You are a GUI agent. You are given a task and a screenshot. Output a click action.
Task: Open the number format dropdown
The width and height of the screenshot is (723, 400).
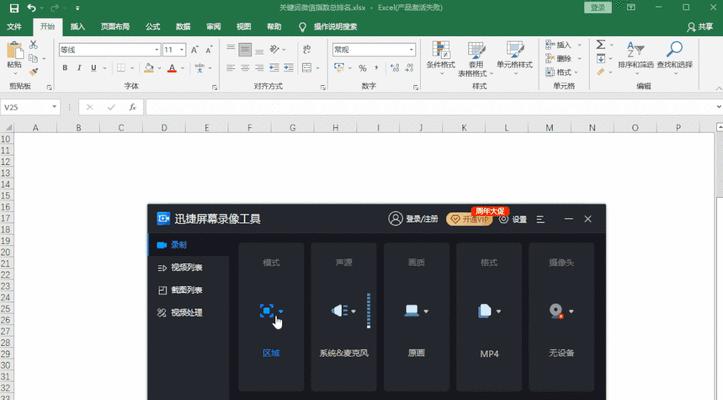[x=411, y=50]
